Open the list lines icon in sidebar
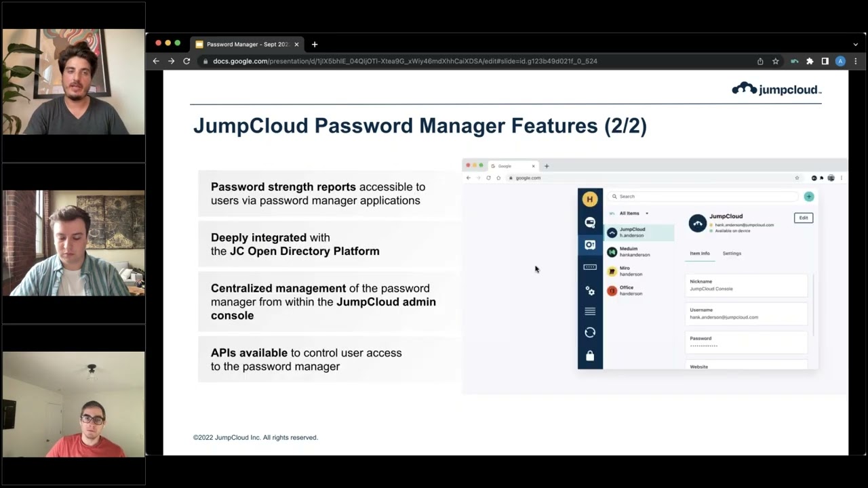Screen dimensions: 868x488 tap(590, 311)
